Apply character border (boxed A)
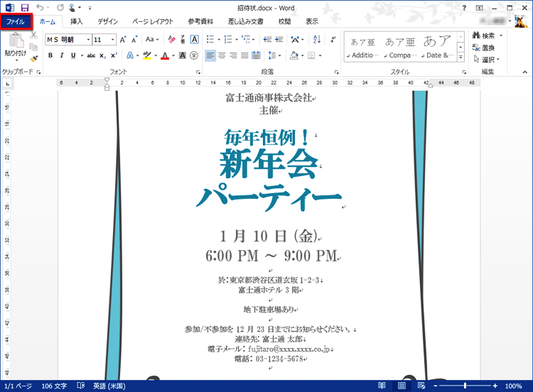Viewport: 533px width, 392px height. 195,40
